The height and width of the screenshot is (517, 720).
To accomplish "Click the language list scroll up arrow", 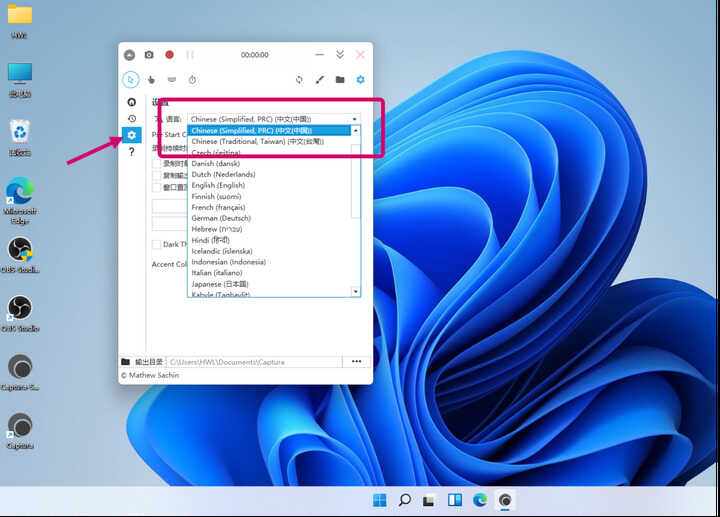I will [x=355, y=131].
